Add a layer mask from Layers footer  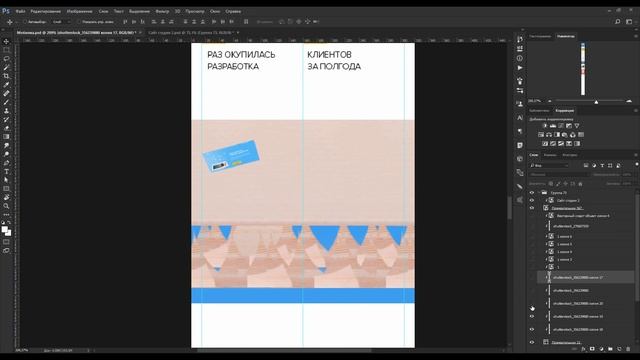point(592,349)
